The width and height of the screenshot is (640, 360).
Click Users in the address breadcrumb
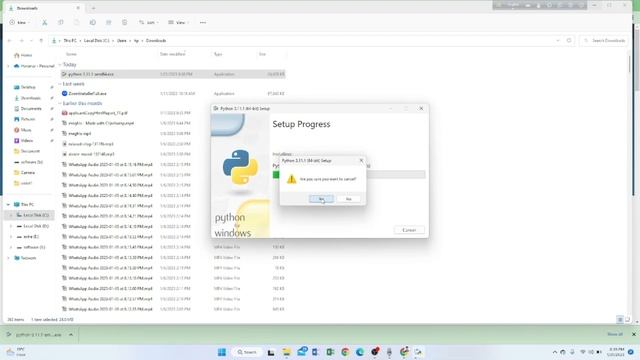[122, 40]
